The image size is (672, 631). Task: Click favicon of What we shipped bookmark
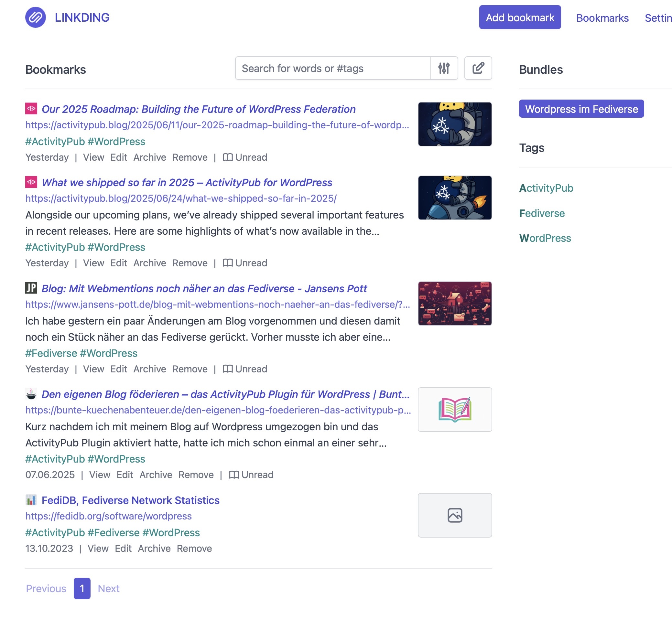tap(31, 182)
